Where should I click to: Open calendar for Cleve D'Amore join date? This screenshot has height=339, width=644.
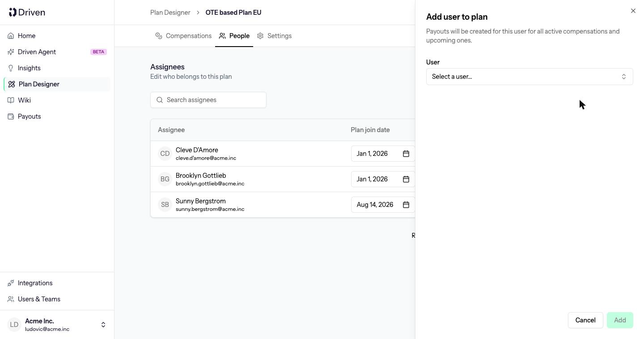(406, 154)
